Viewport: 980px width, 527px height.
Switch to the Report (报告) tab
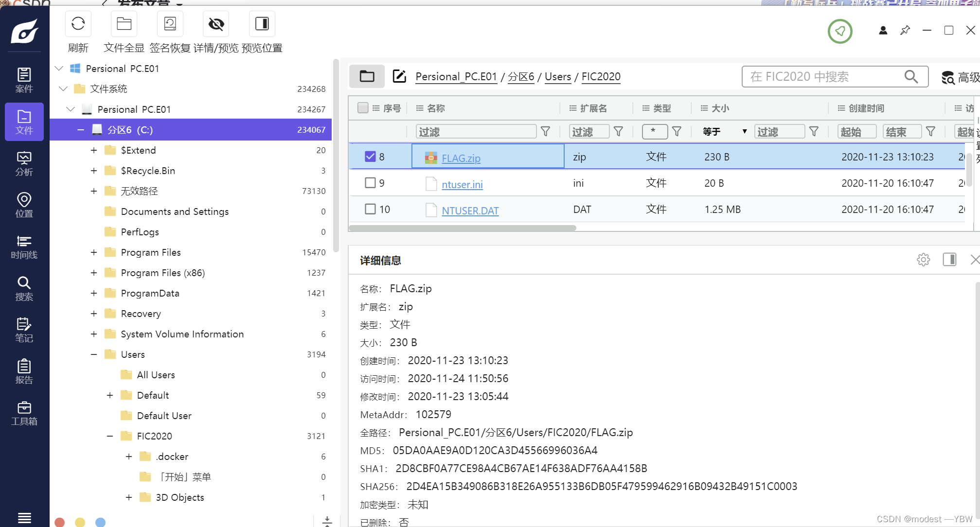point(24,371)
